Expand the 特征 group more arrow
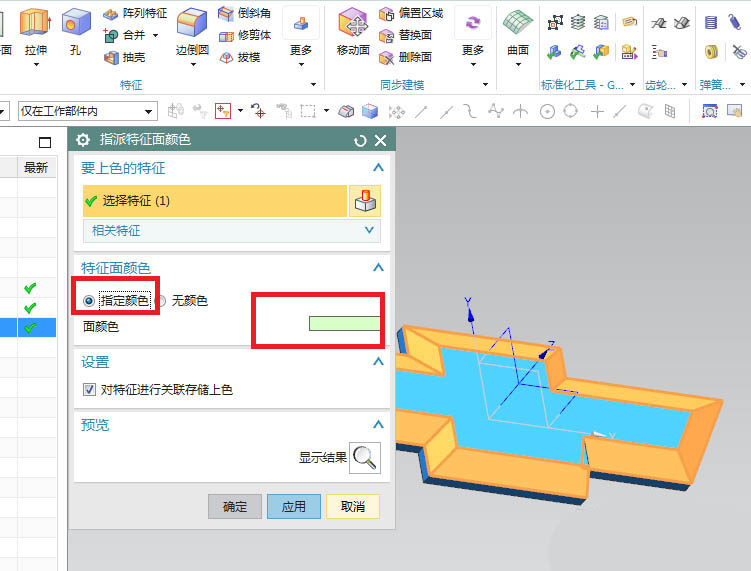 pyautogui.click(x=313, y=85)
